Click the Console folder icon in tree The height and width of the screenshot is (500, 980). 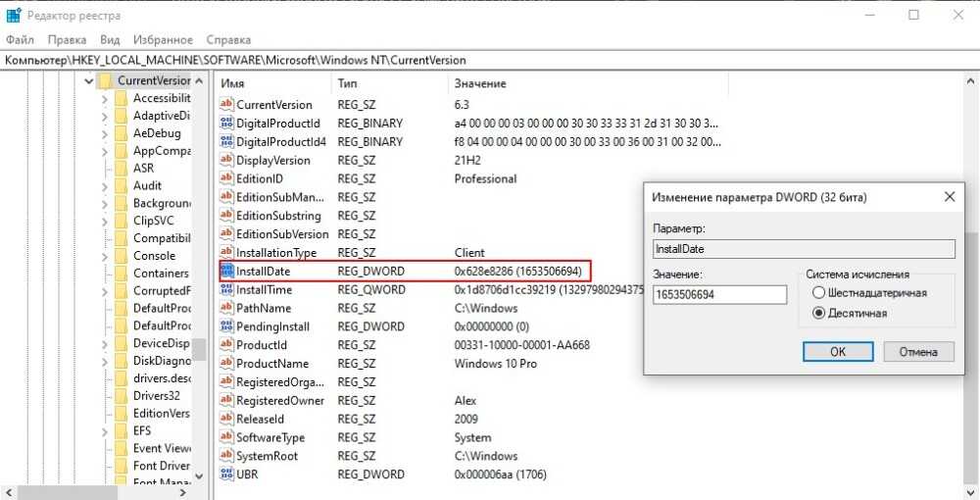[122, 256]
